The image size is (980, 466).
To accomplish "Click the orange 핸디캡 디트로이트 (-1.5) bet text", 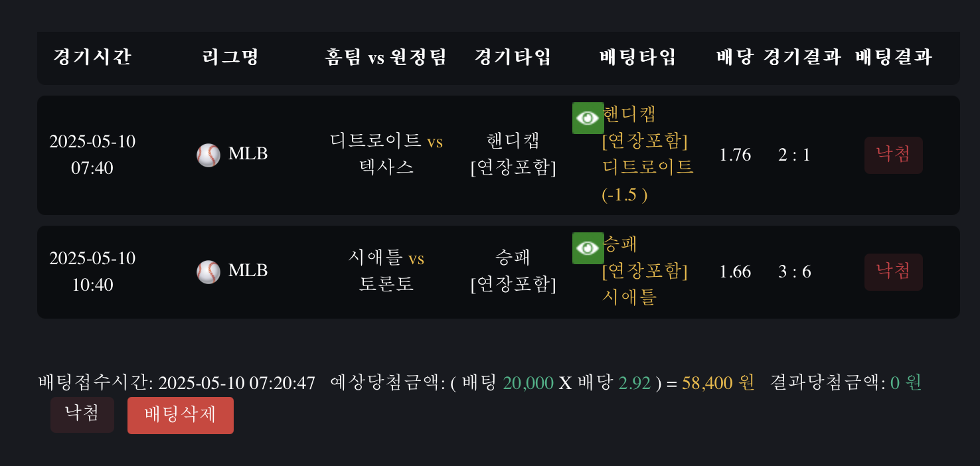I will (647, 154).
